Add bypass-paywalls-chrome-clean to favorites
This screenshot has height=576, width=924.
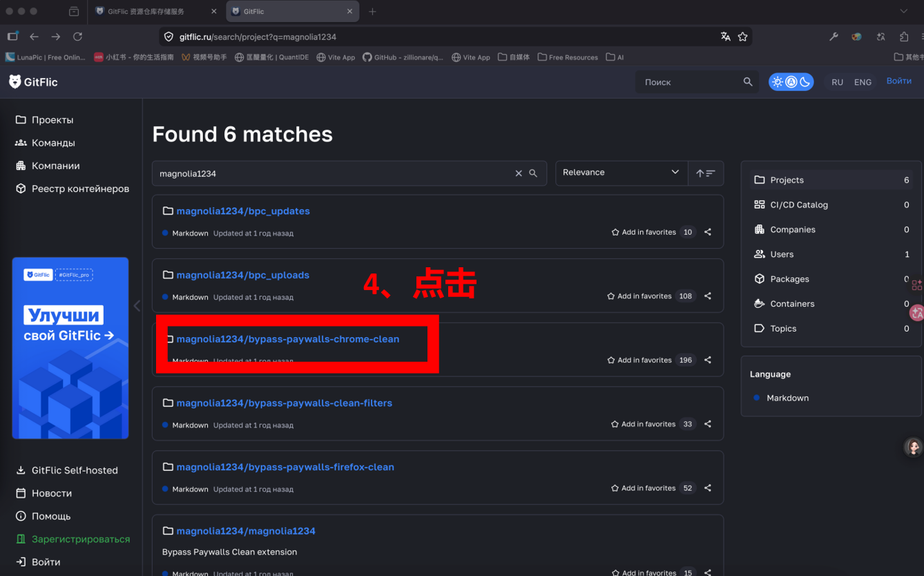click(x=639, y=360)
